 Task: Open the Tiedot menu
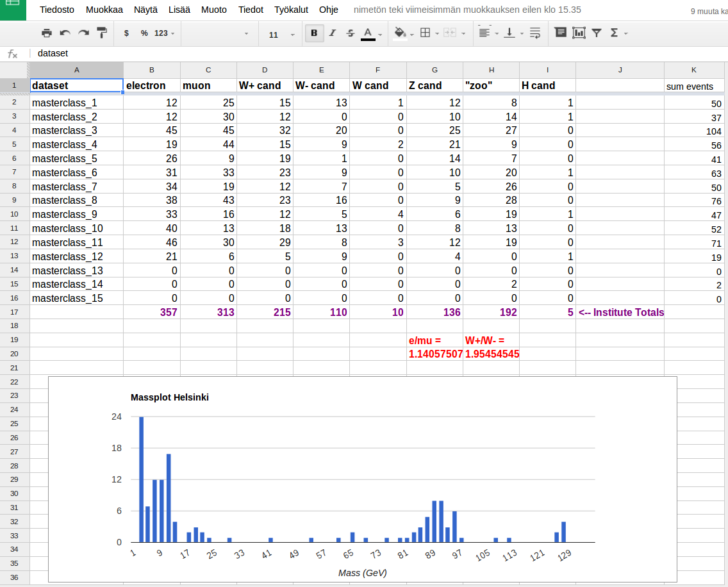coord(251,10)
